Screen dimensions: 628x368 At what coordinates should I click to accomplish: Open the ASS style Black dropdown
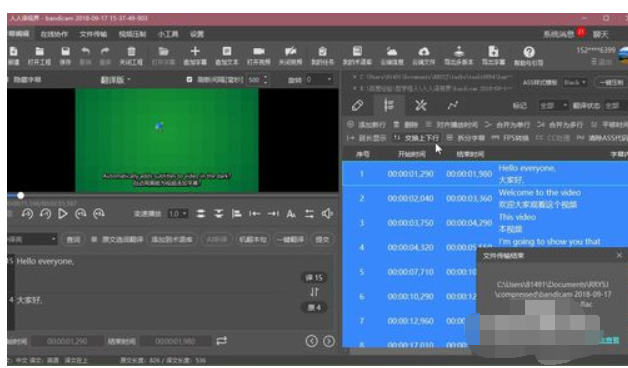click(x=575, y=82)
